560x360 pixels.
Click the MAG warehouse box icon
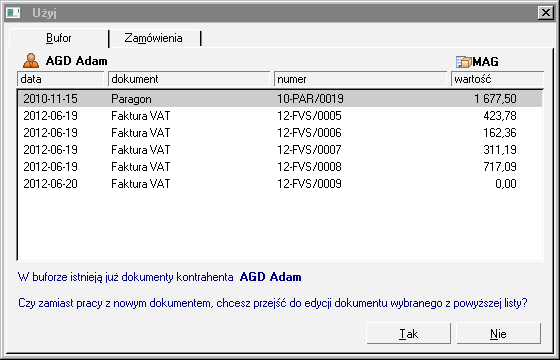pos(464,62)
